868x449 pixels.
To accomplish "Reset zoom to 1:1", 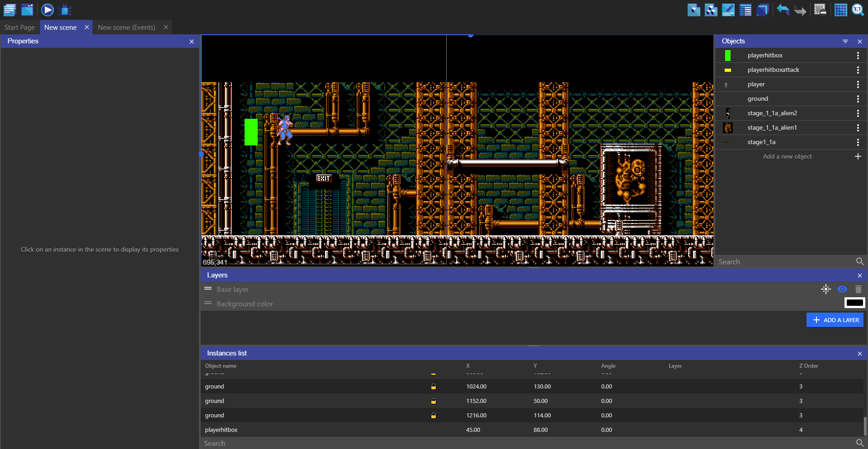I will click(858, 9).
